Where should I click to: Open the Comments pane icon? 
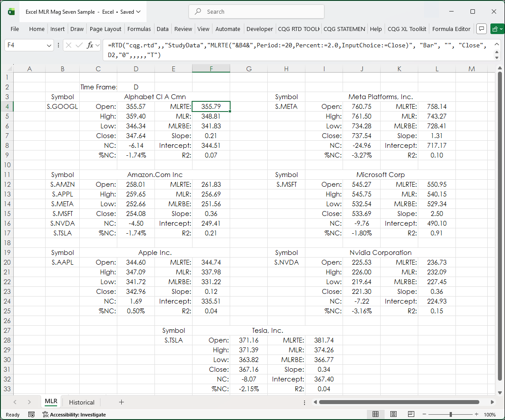pos(482,29)
